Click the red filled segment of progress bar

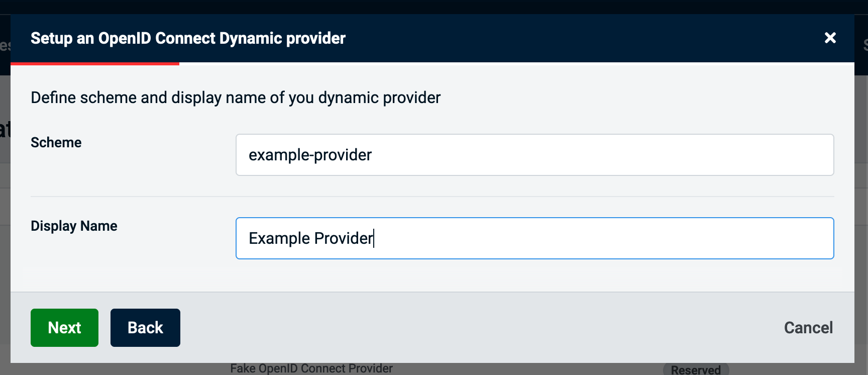point(95,64)
